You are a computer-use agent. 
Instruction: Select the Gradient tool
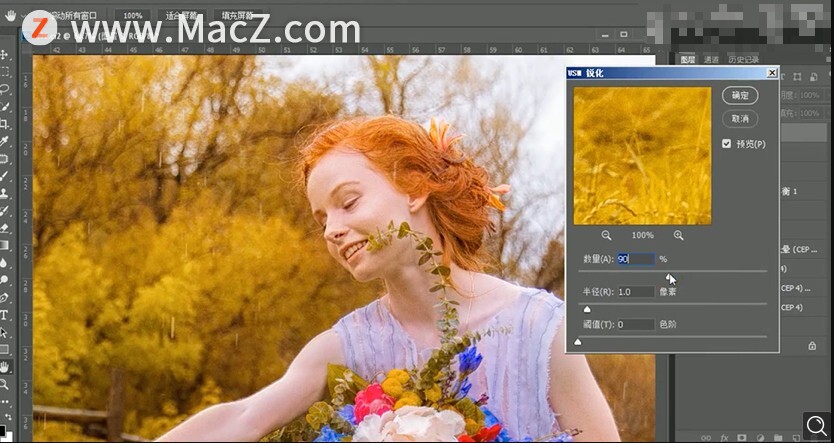tap(4, 245)
